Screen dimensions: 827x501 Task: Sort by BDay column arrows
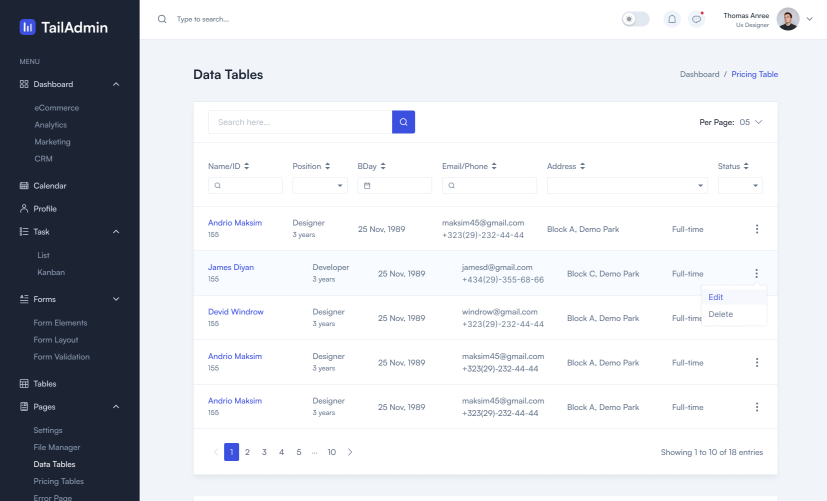tap(383, 166)
